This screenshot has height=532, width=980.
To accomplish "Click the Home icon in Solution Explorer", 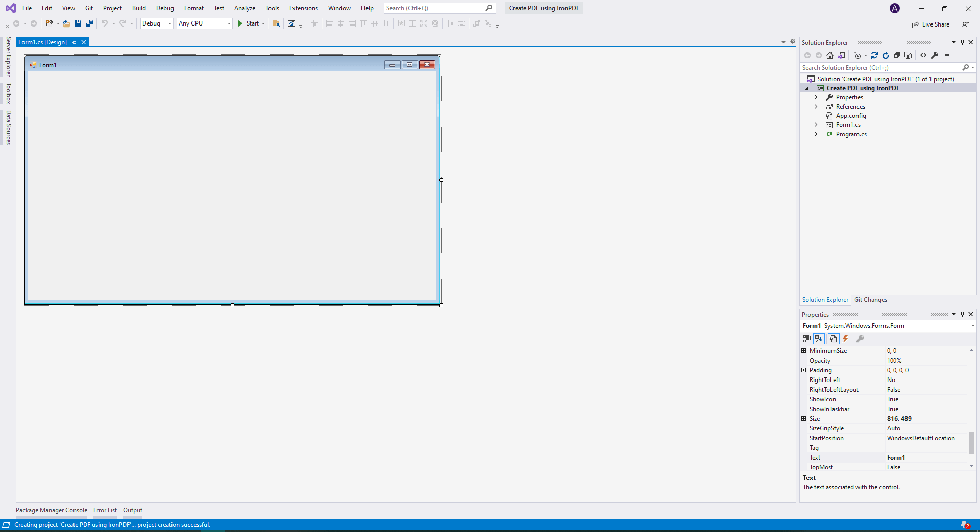I will tap(830, 55).
